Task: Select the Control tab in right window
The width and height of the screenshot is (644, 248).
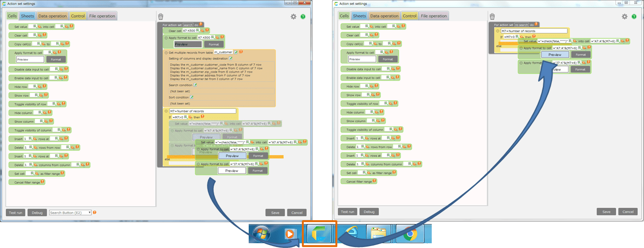Action: [x=409, y=16]
